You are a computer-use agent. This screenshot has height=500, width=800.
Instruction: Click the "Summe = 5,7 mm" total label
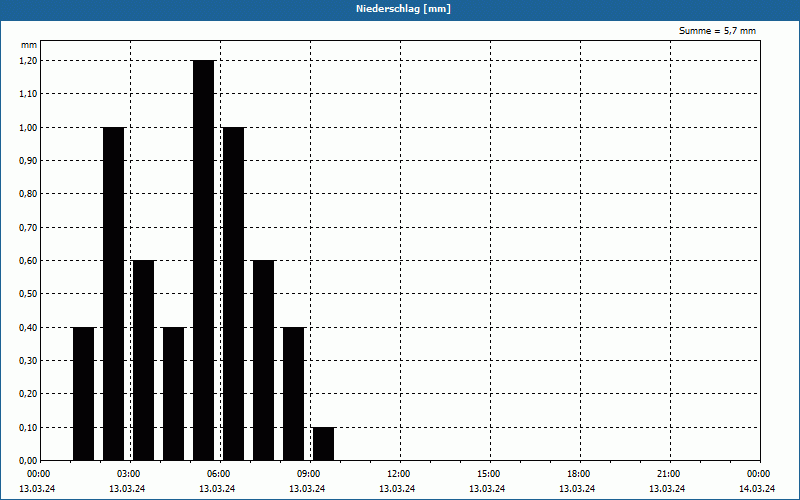pyautogui.click(x=717, y=31)
